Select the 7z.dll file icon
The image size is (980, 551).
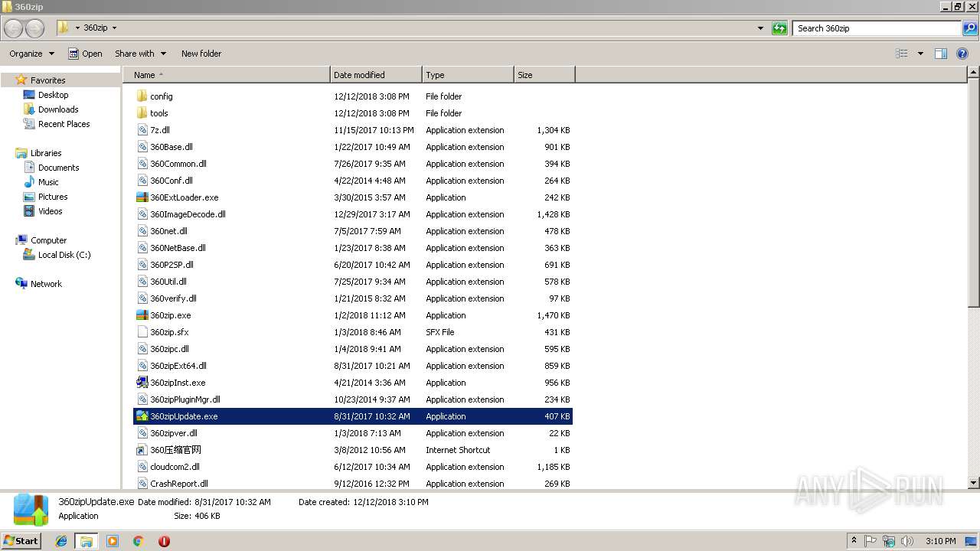[142, 130]
